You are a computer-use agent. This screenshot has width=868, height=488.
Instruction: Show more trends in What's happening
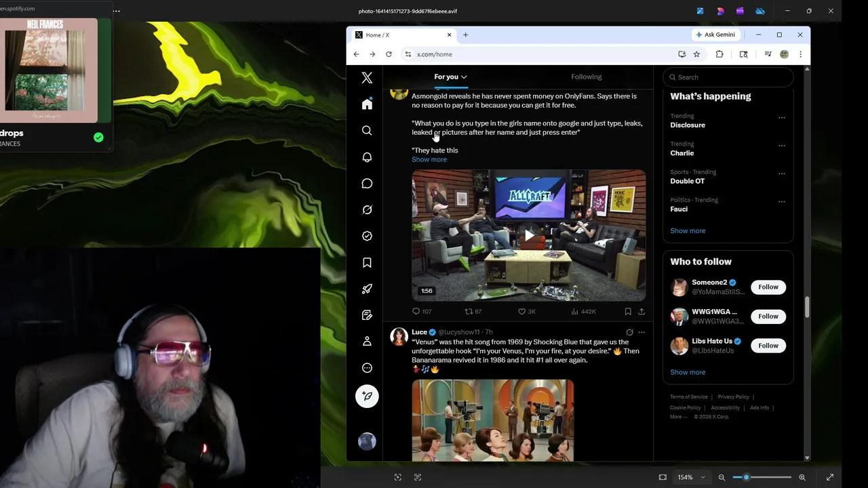[688, 231]
